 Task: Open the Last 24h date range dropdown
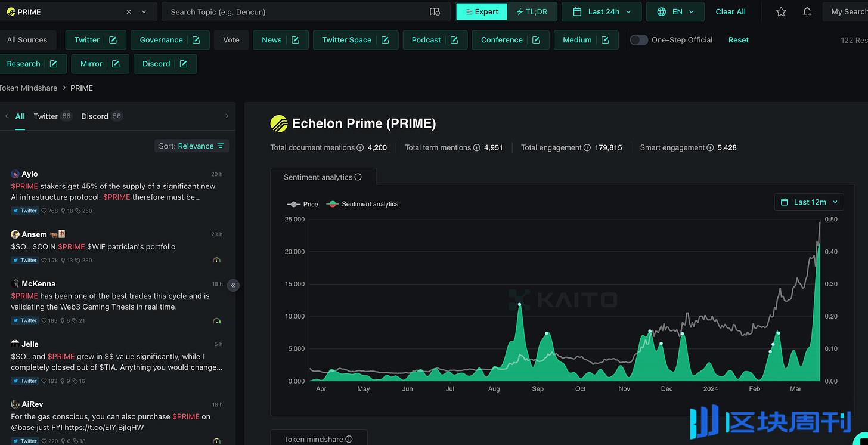(x=602, y=11)
